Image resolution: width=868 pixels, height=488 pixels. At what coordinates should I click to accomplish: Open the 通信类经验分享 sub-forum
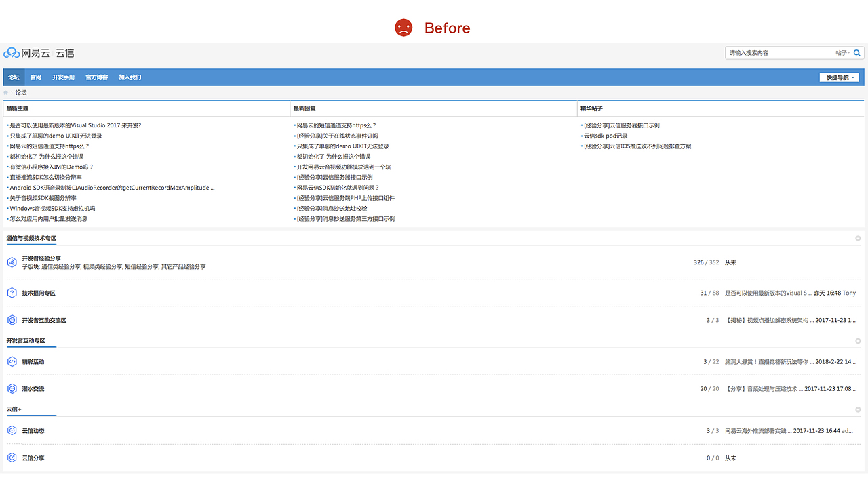coord(60,267)
